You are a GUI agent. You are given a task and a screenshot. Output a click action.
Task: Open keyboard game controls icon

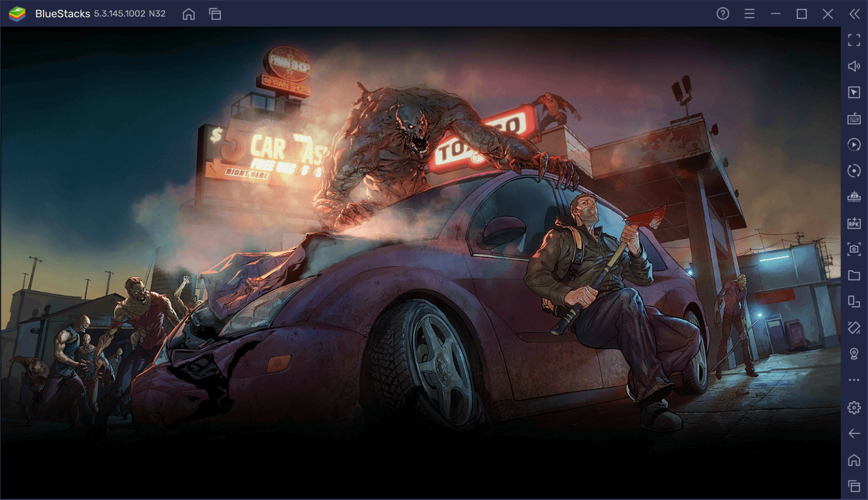point(854,118)
